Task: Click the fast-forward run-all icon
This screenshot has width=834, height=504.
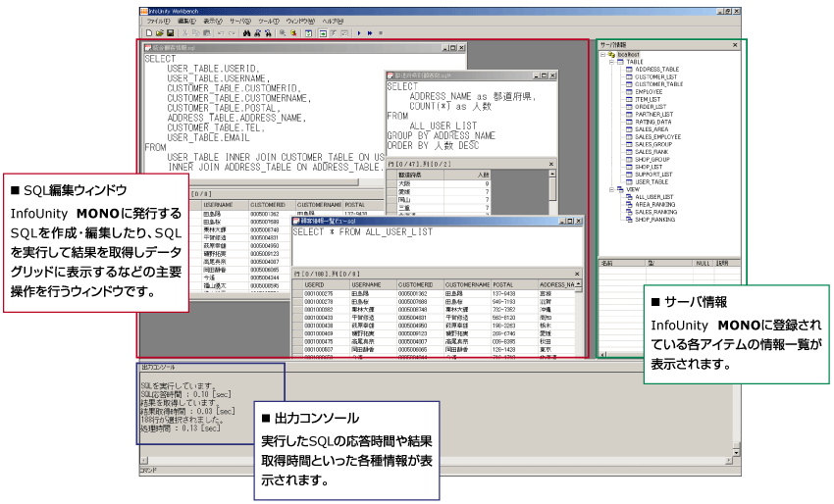Action: coord(370,33)
